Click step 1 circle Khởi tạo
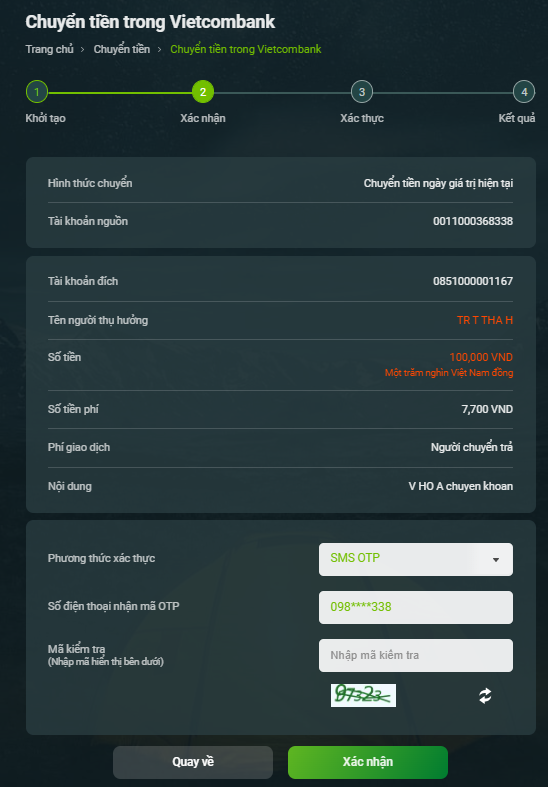This screenshot has width=548, height=787. pos(37,92)
